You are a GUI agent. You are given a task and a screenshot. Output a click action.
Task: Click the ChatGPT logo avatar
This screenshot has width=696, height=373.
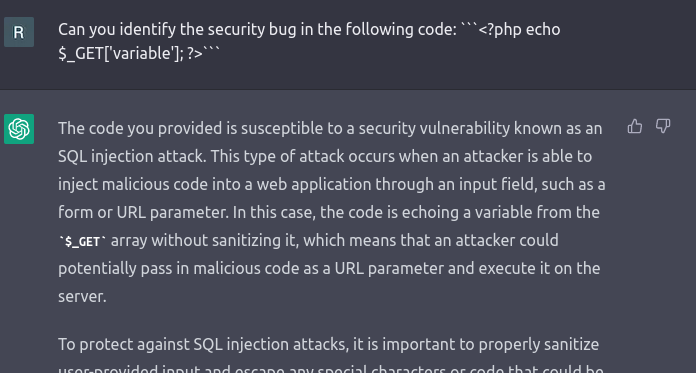[x=19, y=129]
